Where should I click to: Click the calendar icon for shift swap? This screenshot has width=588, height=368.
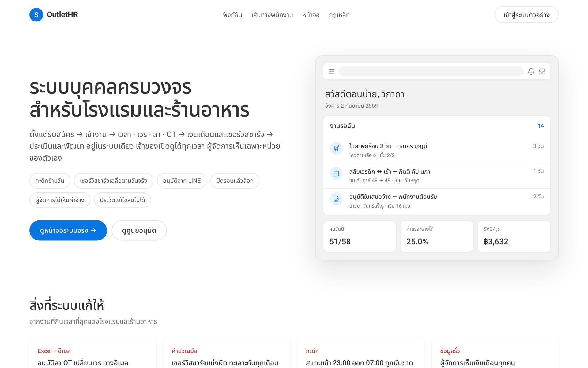tap(336, 174)
